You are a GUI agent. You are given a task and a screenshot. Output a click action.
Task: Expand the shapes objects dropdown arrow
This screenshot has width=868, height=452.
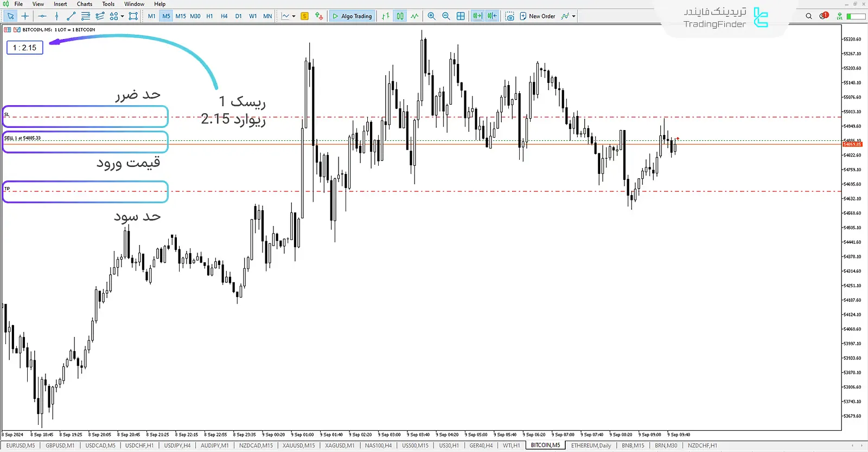point(123,16)
